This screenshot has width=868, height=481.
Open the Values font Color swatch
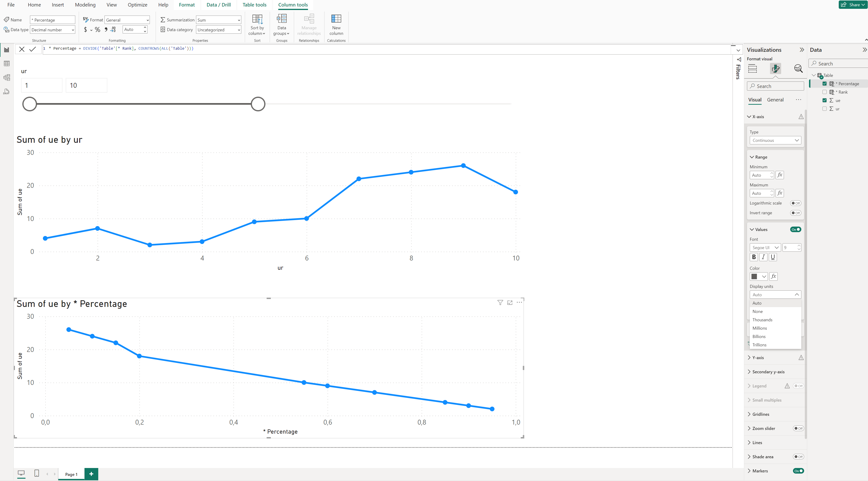pyautogui.click(x=759, y=276)
